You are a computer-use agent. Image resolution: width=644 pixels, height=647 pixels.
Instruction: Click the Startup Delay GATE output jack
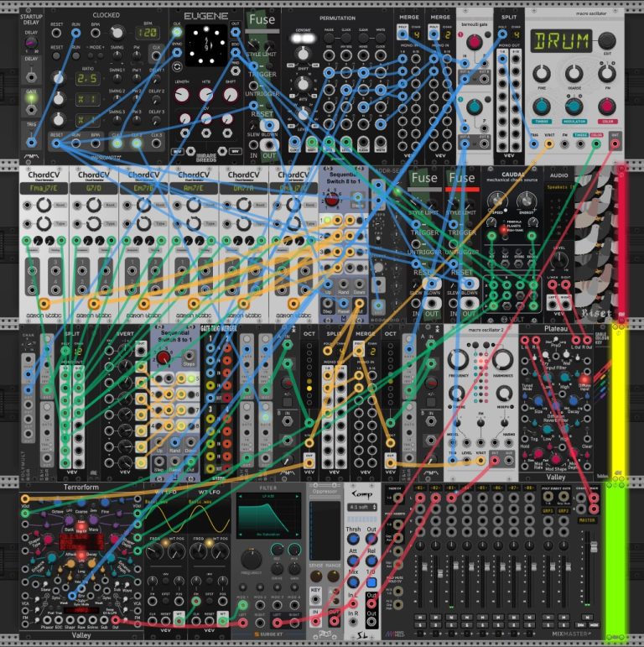[x=31, y=110]
